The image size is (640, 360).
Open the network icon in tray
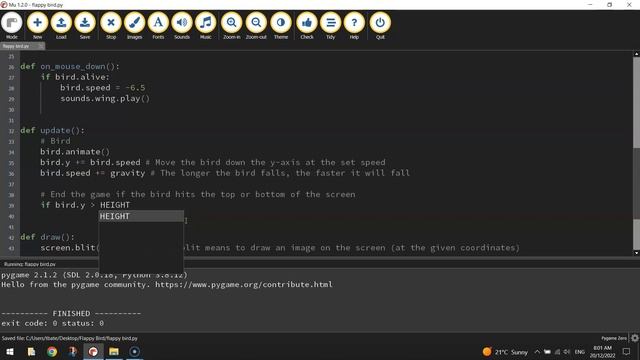click(x=557, y=352)
